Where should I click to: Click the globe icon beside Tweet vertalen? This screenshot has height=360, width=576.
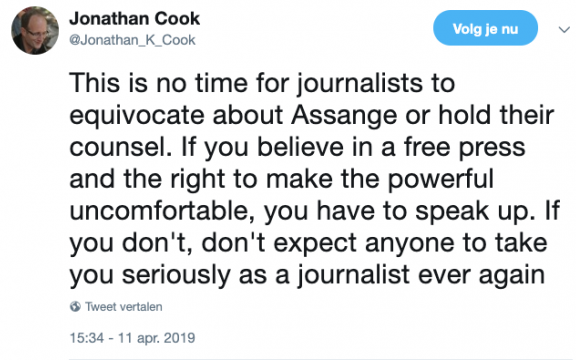click(75, 306)
